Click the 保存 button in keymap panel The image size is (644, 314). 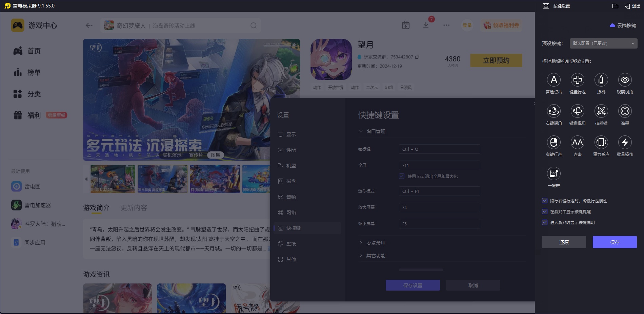coord(615,242)
